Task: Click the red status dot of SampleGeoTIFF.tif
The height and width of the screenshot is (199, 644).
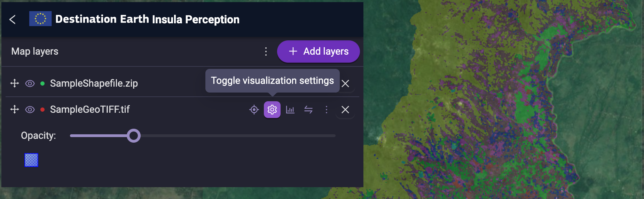Action: pos(42,110)
